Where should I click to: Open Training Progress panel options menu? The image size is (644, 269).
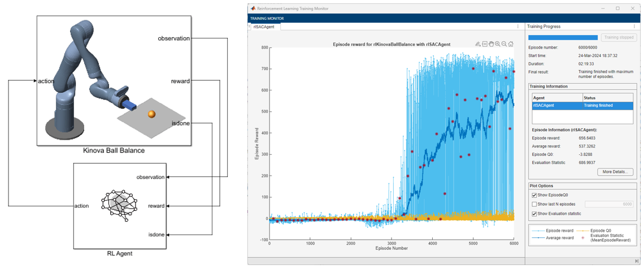(x=634, y=27)
